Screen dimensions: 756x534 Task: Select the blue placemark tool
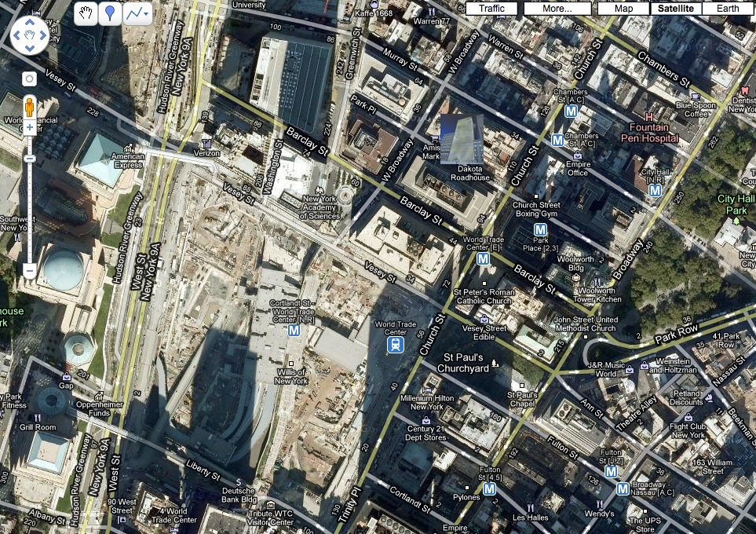pos(110,13)
